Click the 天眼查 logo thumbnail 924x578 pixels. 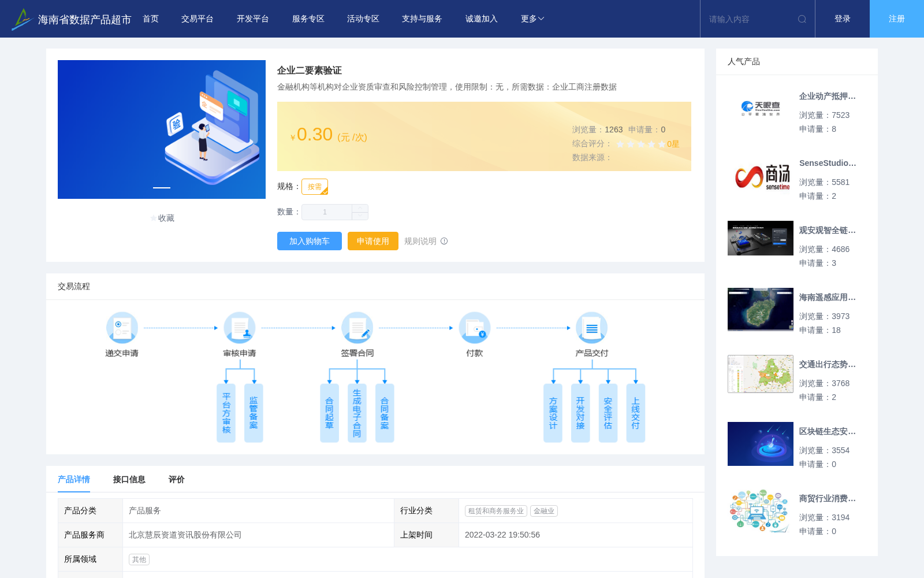point(761,109)
